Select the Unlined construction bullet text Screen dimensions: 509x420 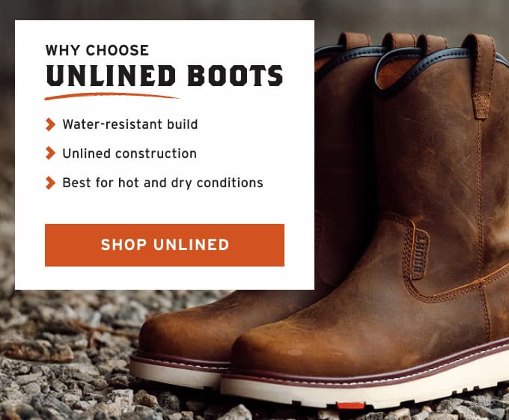coord(129,153)
